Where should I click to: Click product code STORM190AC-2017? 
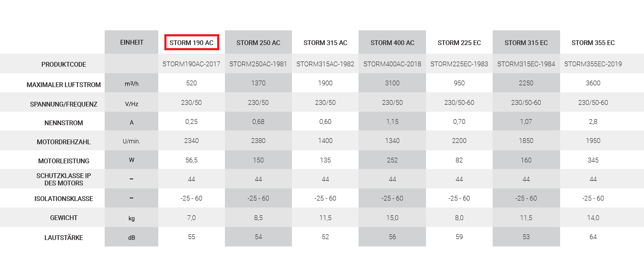pyautogui.click(x=191, y=64)
